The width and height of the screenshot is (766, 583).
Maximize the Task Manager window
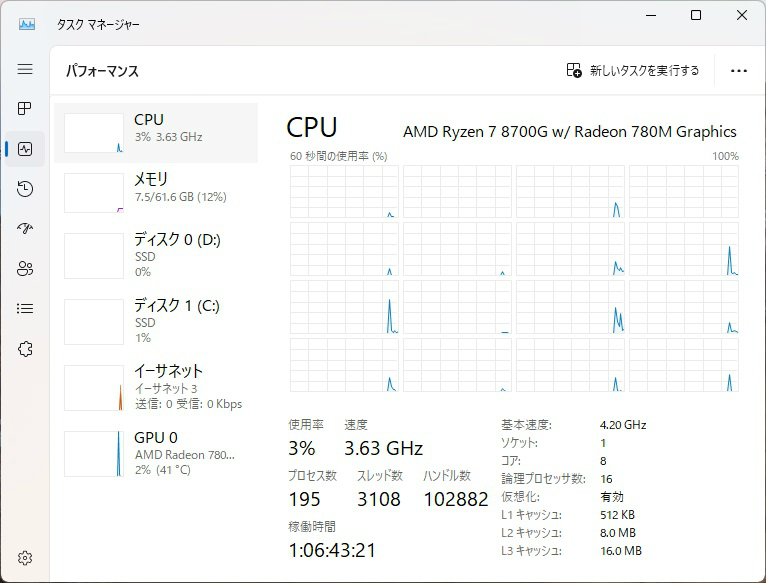point(696,16)
